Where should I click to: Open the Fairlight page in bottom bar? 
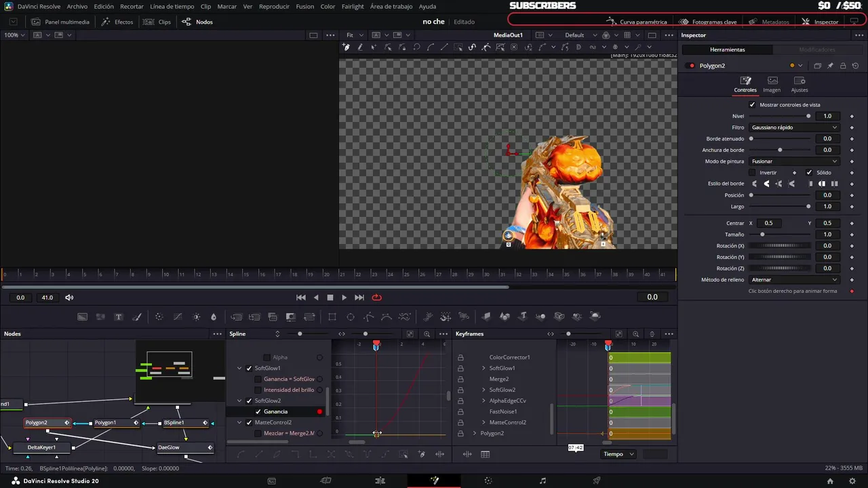point(542,481)
